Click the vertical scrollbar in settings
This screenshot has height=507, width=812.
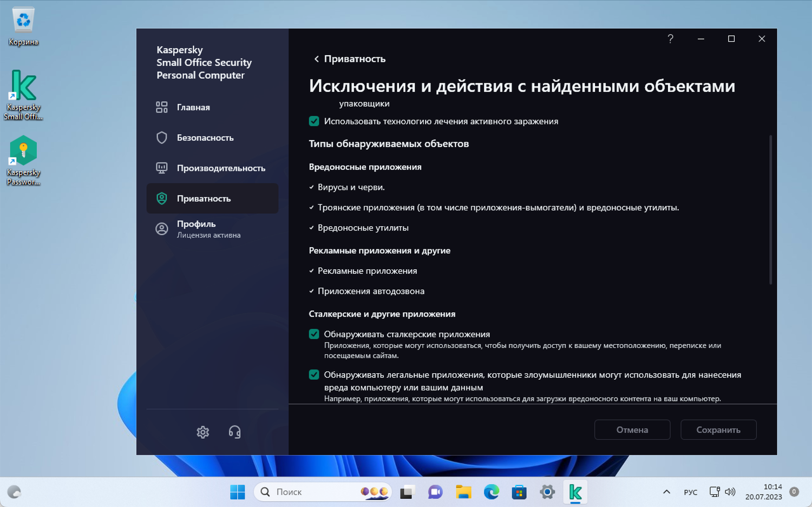[770, 210]
